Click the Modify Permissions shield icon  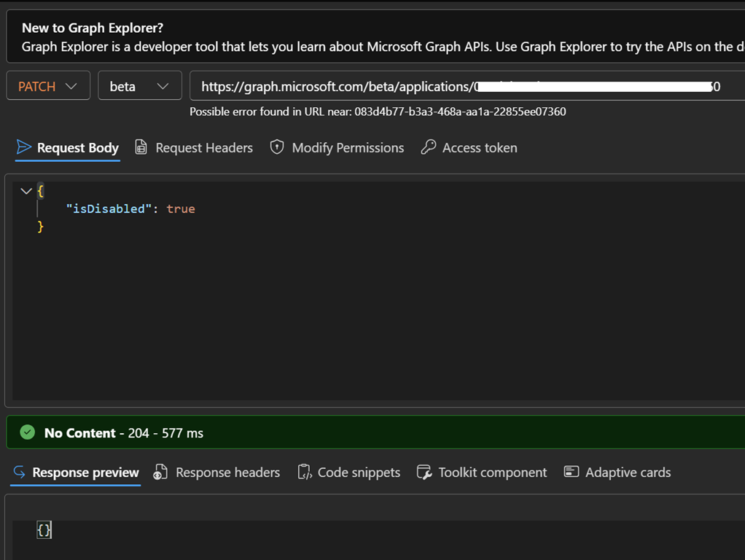tap(277, 147)
